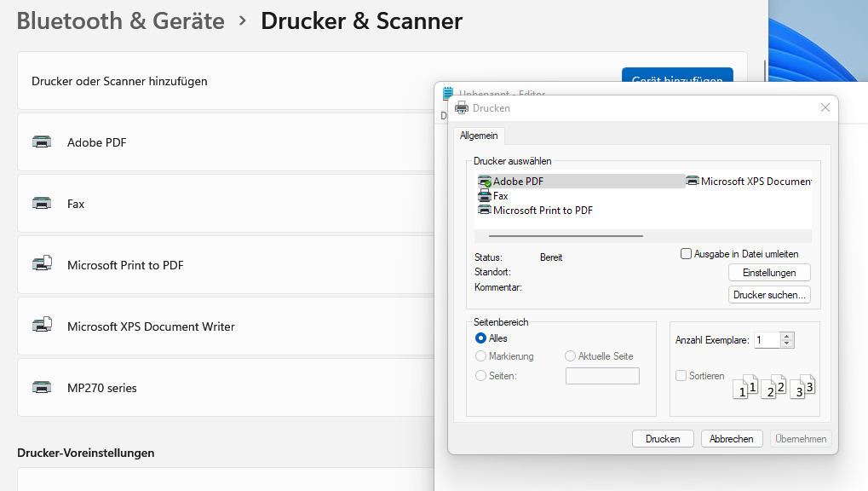Select Microsoft XPS Document printer icon in dialog
Image resolution: width=868 pixels, height=491 pixels.
click(693, 181)
